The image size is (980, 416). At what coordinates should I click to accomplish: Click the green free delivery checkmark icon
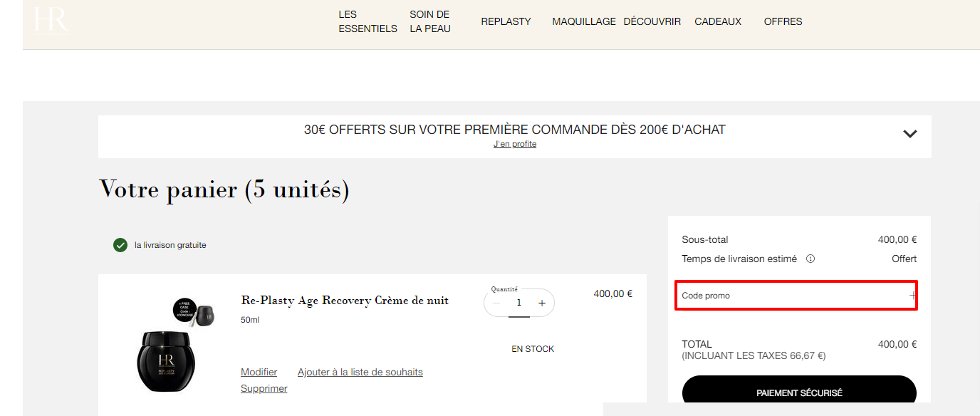click(120, 245)
